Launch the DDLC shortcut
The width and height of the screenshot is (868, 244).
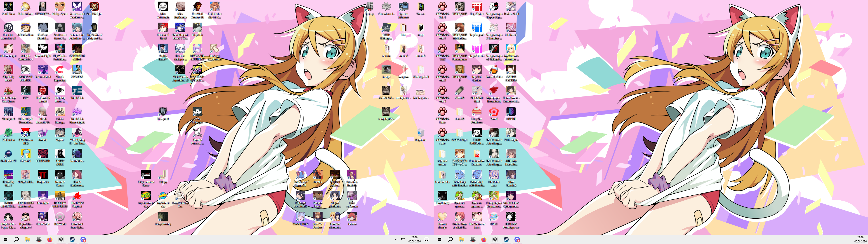tap(494, 219)
